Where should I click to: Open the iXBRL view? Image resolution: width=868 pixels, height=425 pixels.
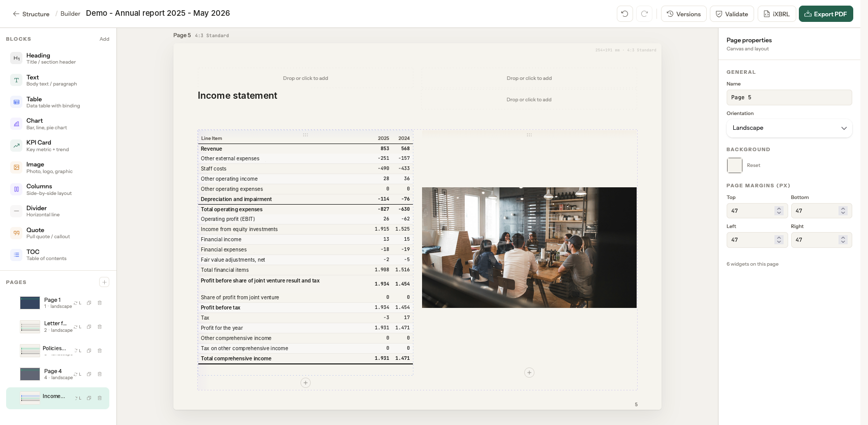[x=776, y=14]
